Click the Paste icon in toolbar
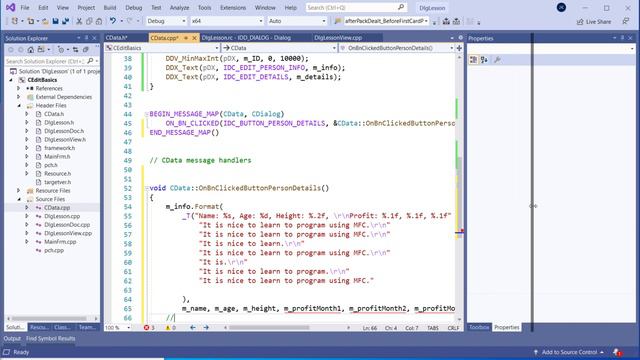 coord(99,21)
